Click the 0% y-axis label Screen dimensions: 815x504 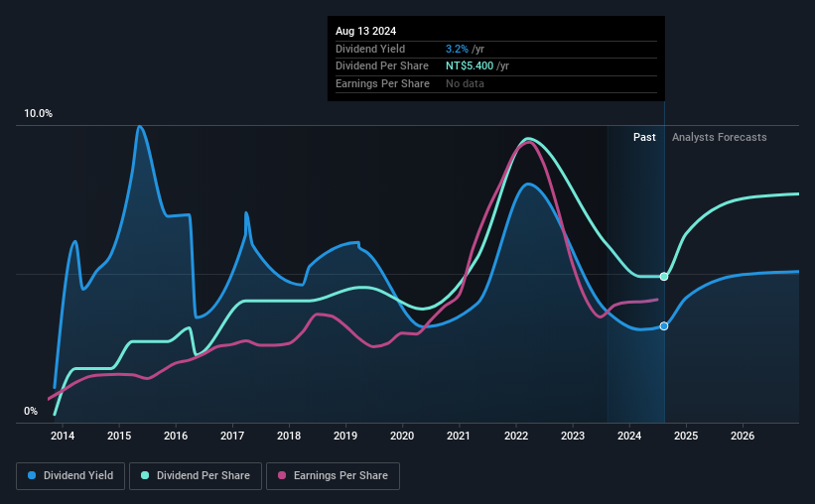[x=31, y=411]
